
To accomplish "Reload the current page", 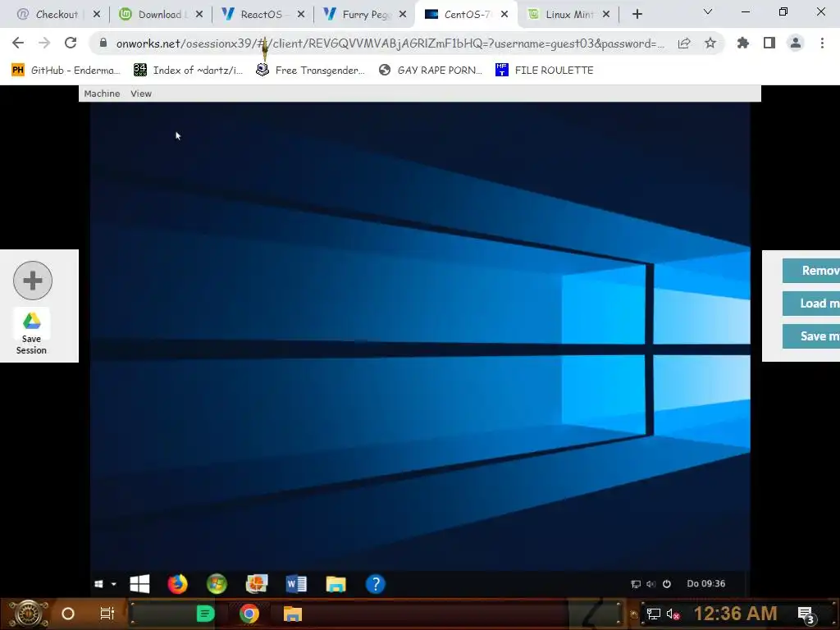I will 71,43.
